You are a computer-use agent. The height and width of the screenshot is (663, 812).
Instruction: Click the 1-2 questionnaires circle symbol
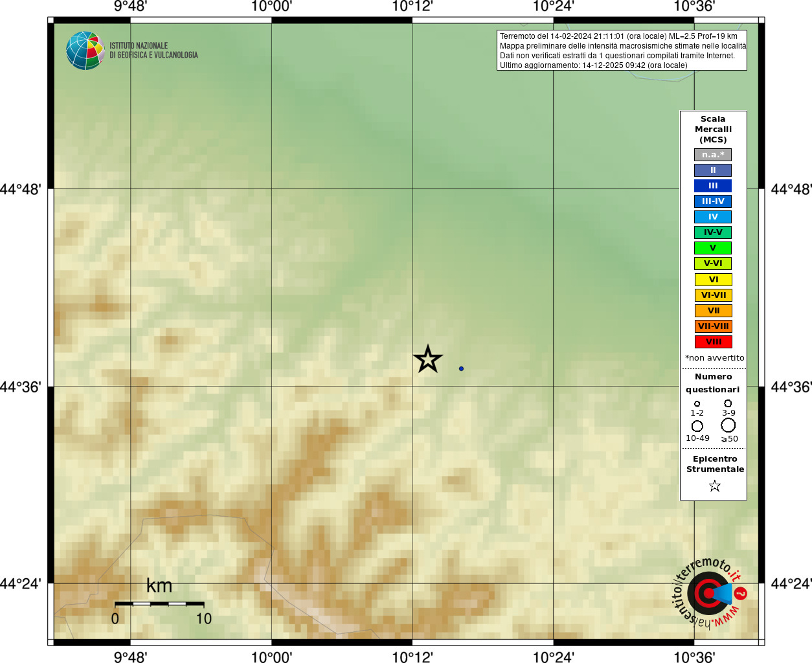[697, 403]
